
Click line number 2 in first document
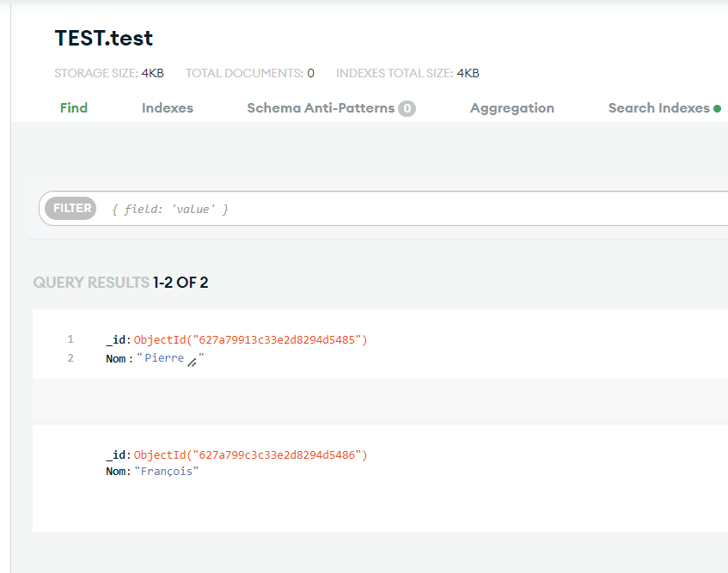point(70,358)
